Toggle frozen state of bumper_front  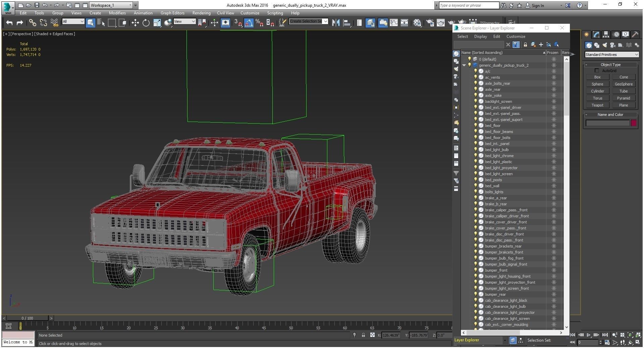click(x=554, y=270)
